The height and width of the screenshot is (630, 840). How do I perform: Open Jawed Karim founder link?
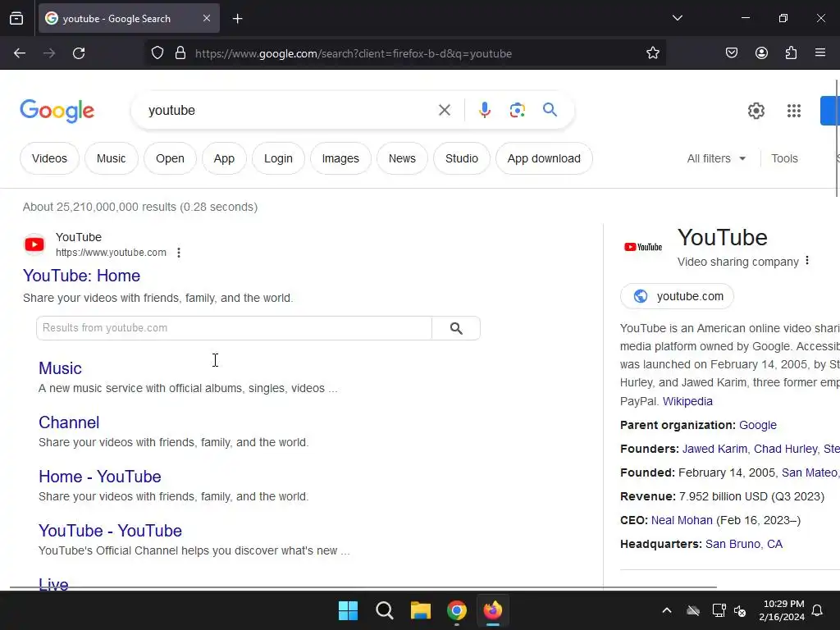click(x=714, y=449)
